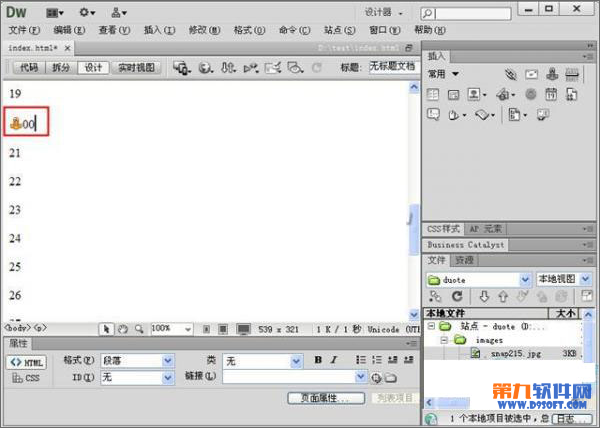
Task: Collapse the images folder in file tree
Action: coord(443,340)
